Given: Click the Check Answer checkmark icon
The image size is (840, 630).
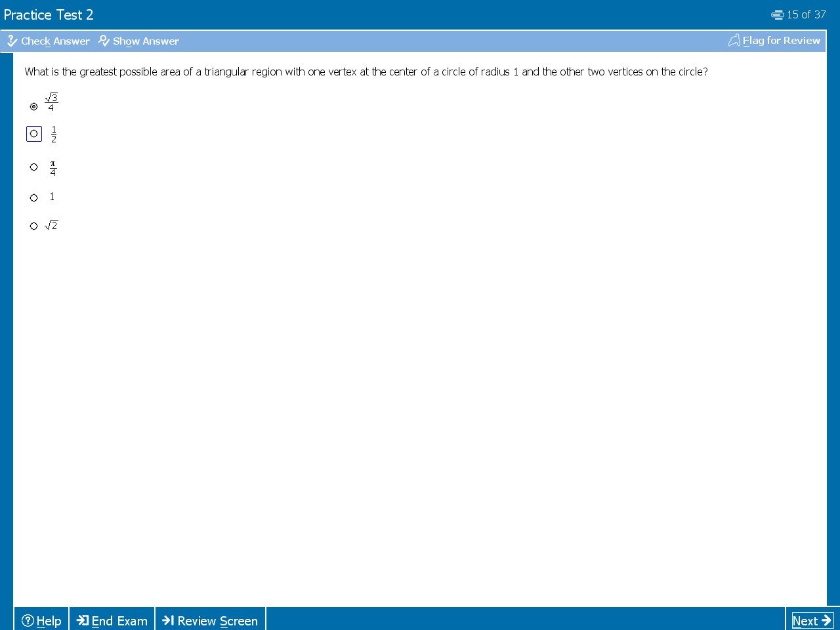Looking at the screenshot, I should click(12, 41).
